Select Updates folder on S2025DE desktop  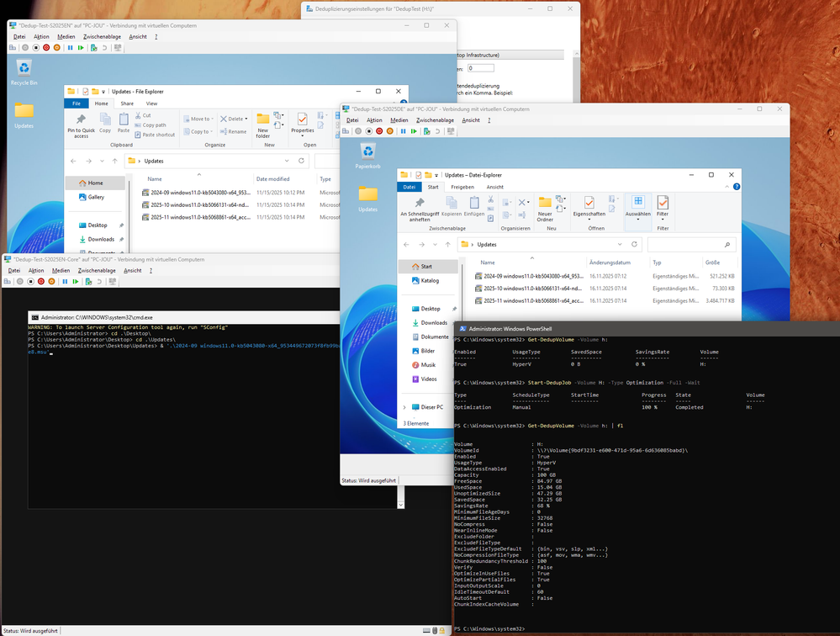coord(368,199)
